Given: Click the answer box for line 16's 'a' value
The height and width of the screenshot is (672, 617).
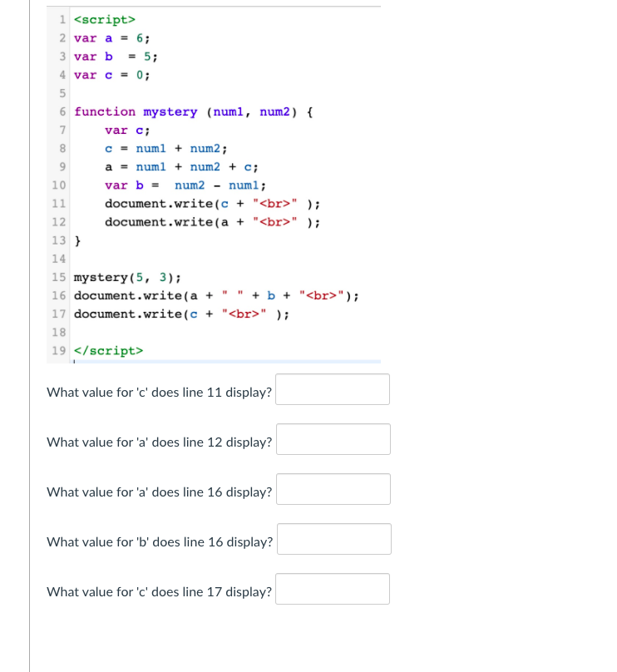Looking at the screenshot, I should 333,488.
